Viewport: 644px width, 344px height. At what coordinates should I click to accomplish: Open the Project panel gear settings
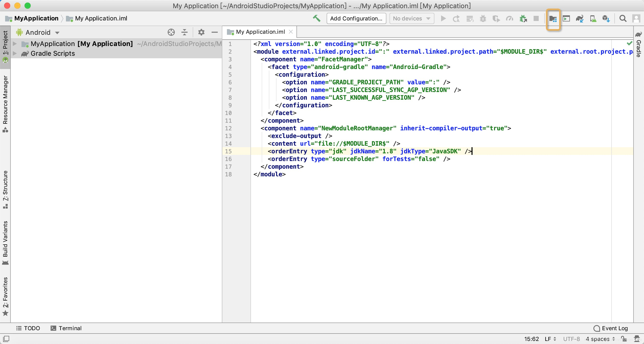201,32
